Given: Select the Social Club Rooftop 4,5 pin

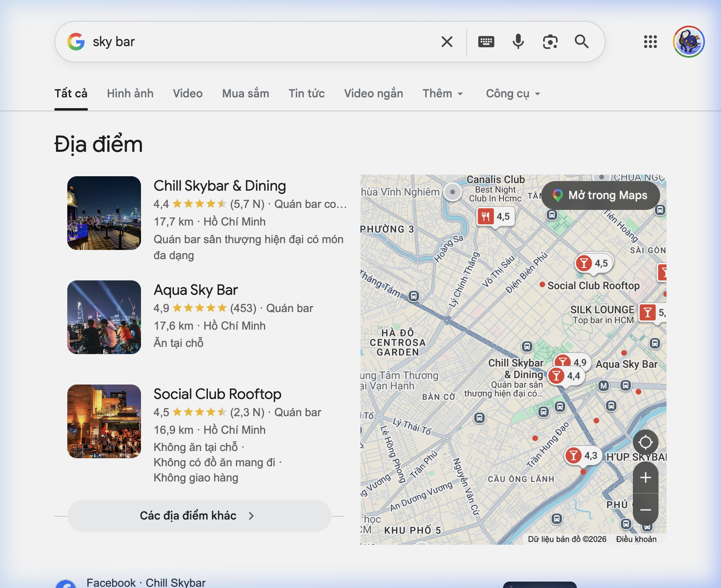Looking at the screenshot, I should [x=593, y=263].
